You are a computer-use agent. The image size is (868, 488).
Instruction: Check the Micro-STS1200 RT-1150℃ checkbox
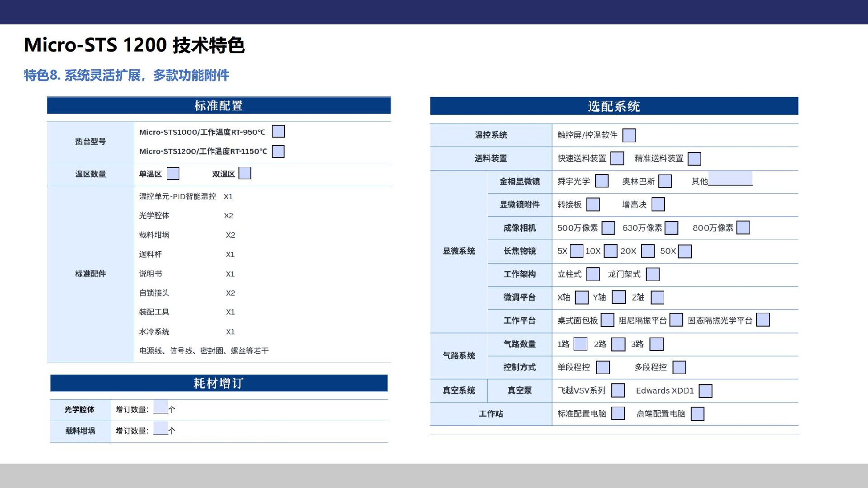pos(278,151)
